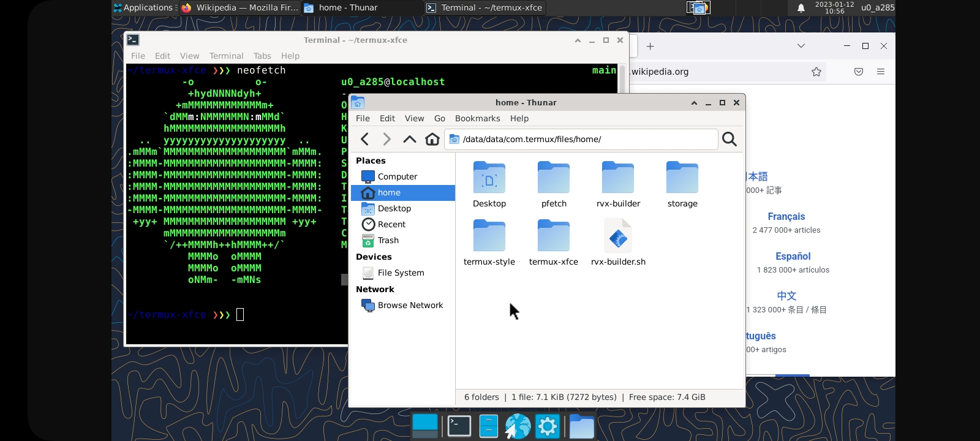The image size is (980, 441).
Task: Select the pfetch folder
Action: tap(554, 184)
